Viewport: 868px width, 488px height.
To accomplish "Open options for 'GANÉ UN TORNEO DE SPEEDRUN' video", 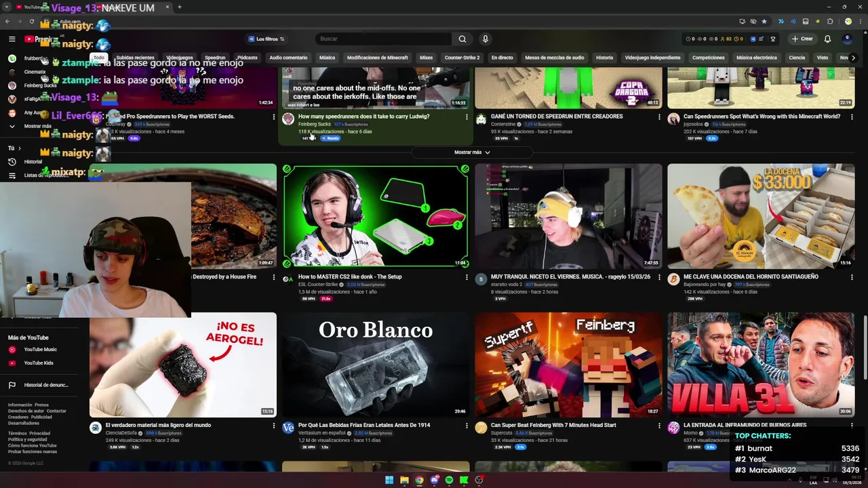I will coord(659,117).
